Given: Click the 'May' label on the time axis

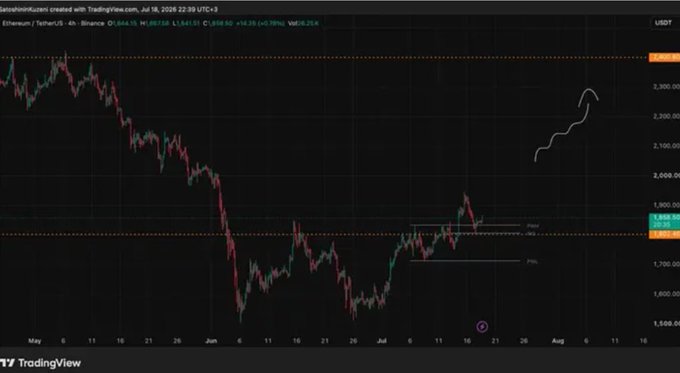Looking at the screenshot, I should (x=35, y=341).
